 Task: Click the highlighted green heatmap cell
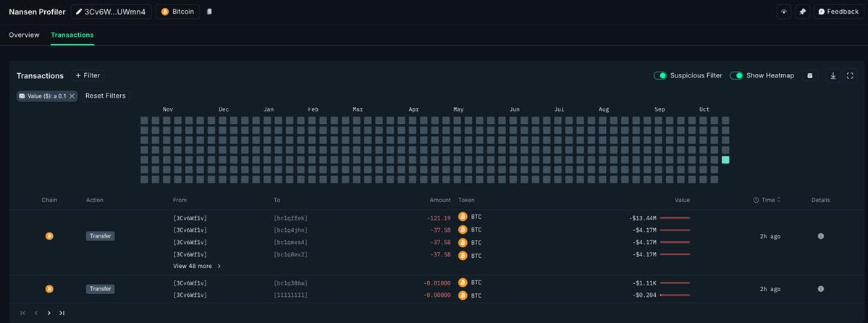pos(725,159)
